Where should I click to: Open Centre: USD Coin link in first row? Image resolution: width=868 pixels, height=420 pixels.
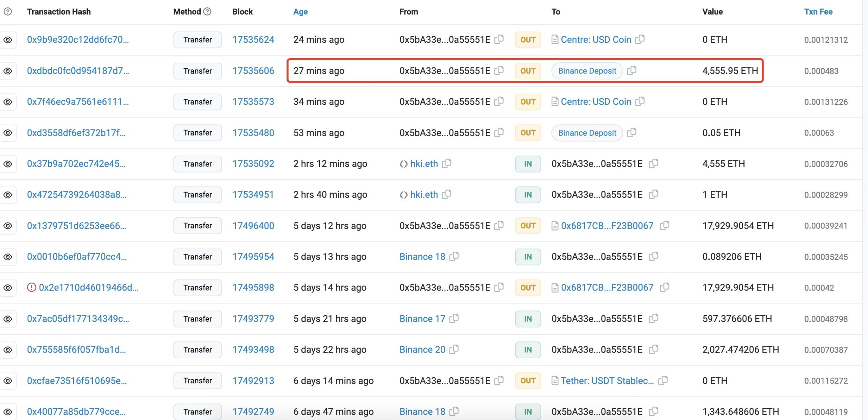pyautogui.click(x=596, y=40)
